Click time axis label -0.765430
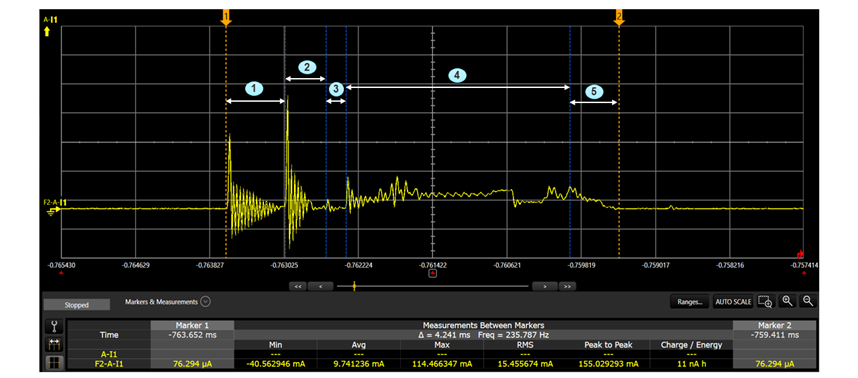The width and height of the screenshot is (858, 378). (x=62, y=265)
